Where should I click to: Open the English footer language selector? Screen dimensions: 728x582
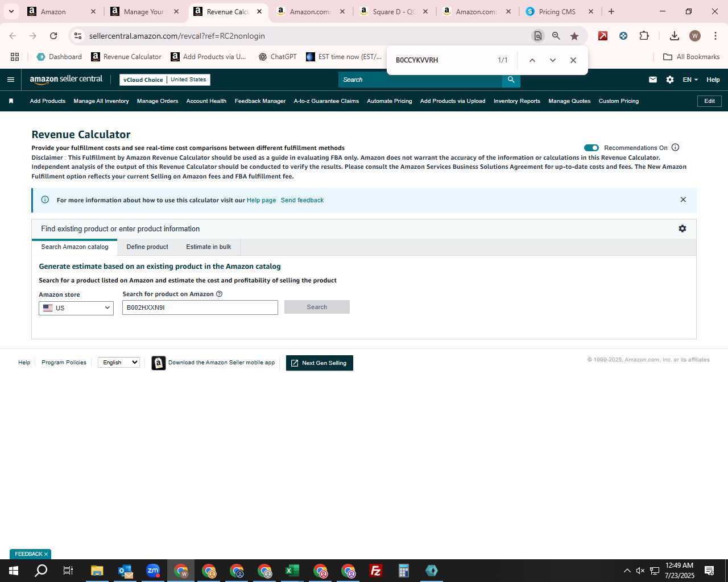tap(119, 362)
